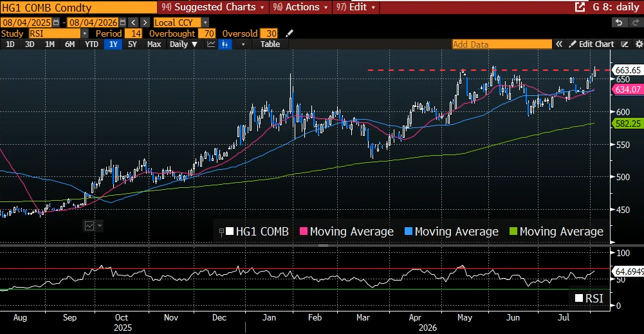Screen dimensions: 644x334
Task: Expand dropdown arrow next to small chart icon
Action: pyautogui.click(x=100, y=225)
